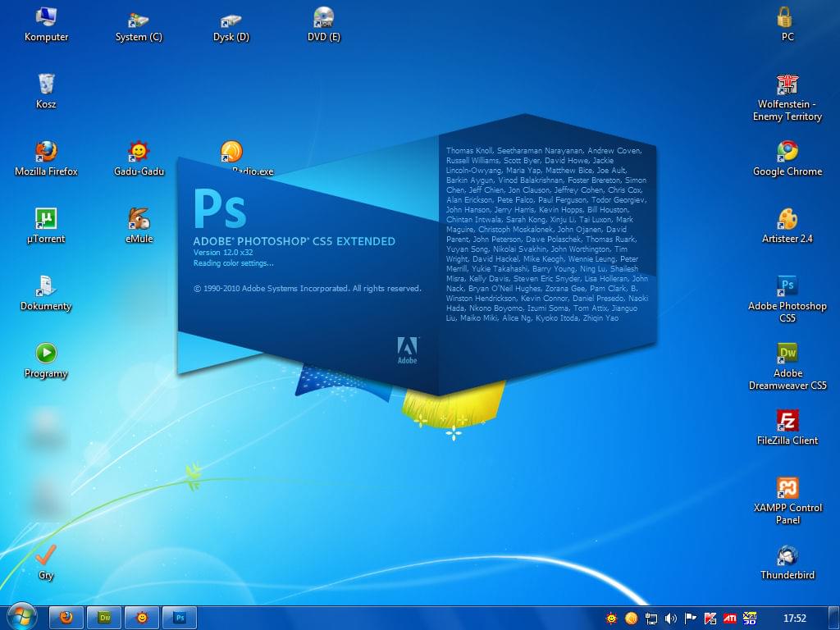This screenshot has width=840, height=630.
Task: Select the Google Chrome desktop shortcut
Action: coord(787,158)
